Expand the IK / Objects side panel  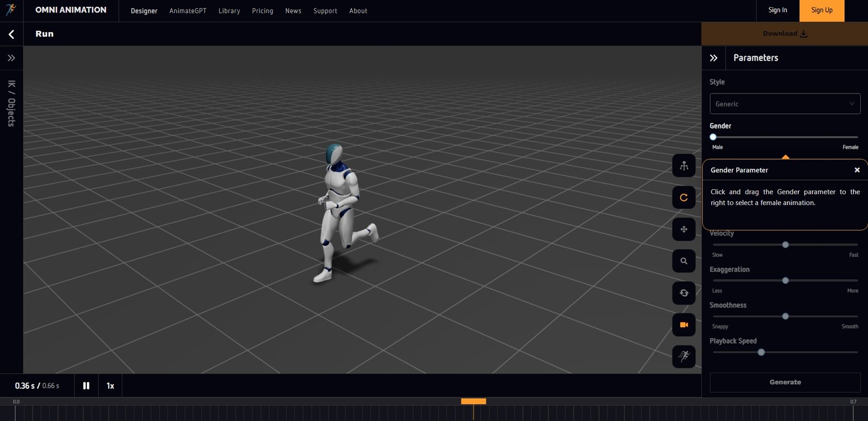[x=11, y=58]
